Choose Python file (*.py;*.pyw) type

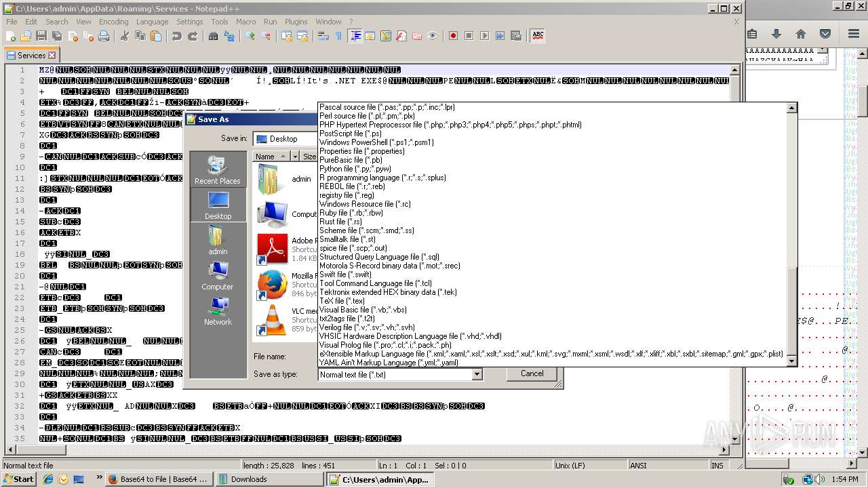[356, 169]
